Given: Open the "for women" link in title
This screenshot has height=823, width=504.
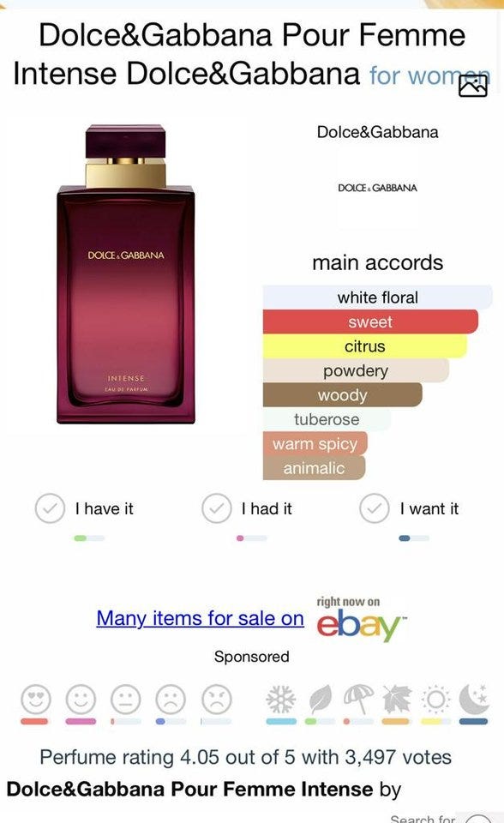Looking at the screenshot, I should [x=429, y=75].
